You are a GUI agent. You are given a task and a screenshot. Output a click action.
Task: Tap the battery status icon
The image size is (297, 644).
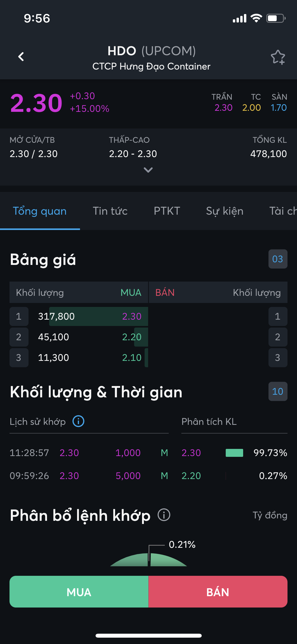[276, 18]
